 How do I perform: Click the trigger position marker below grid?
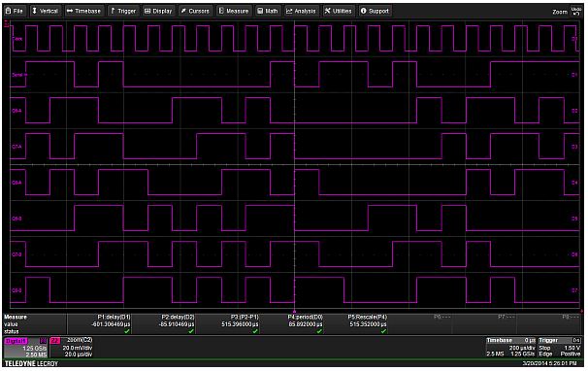(294, 312)
